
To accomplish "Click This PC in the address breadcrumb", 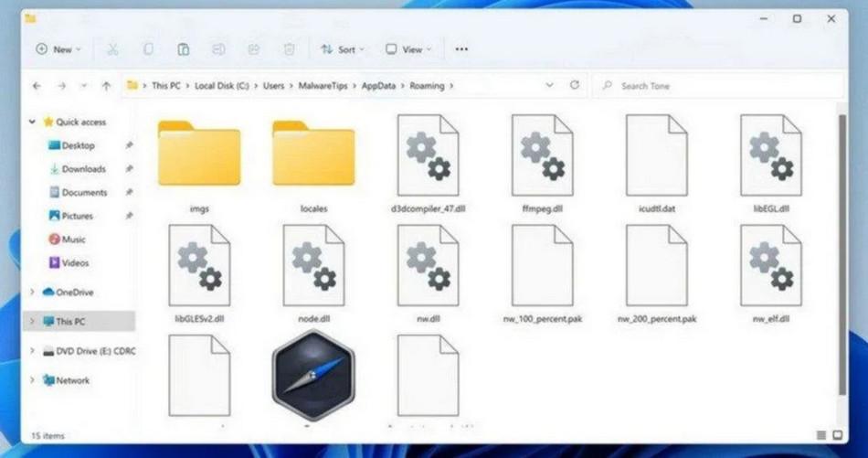I will 166,86.
